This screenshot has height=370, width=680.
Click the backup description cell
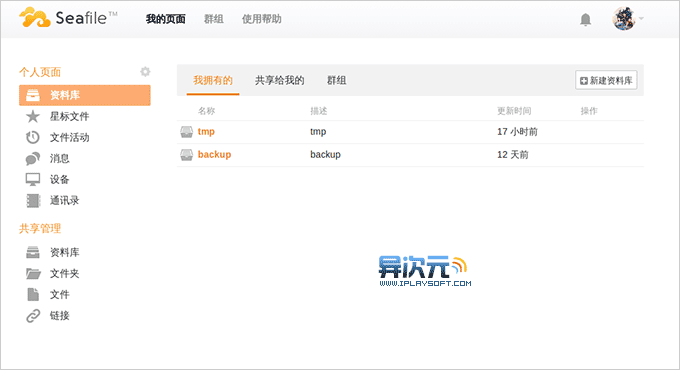point(325,154)
